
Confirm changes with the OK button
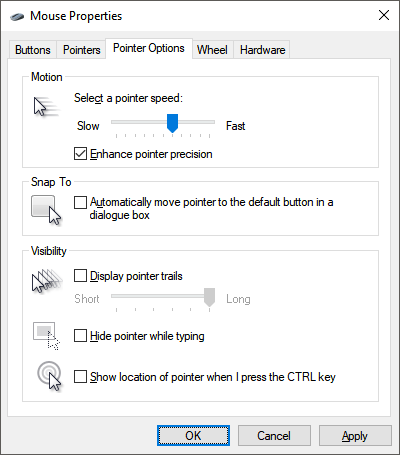click(193, 435)
